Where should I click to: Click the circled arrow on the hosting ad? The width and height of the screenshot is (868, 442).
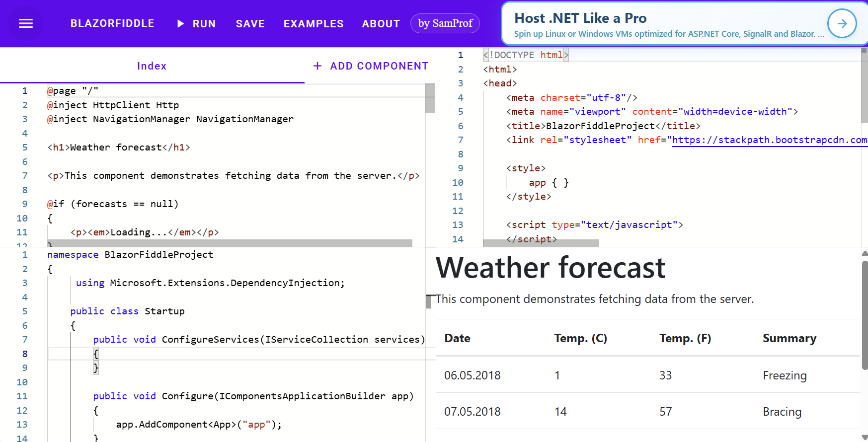(x=842, y=23)
